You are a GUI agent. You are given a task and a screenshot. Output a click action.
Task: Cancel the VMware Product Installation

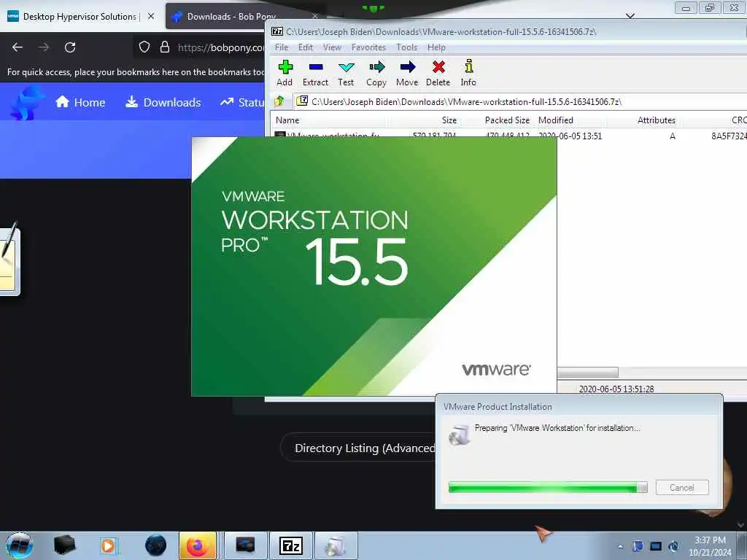click(x=682, y=487)
